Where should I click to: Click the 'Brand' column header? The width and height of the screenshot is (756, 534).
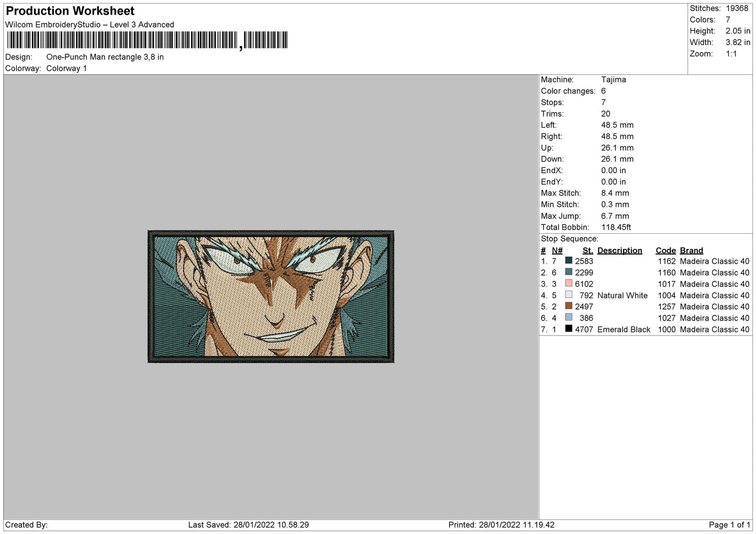coord(692,251)
